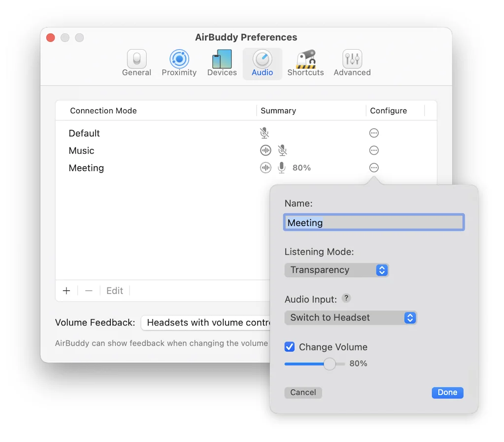
Task: Click the microphone icon in the Meeting row
Action: (x=282, y=167)
